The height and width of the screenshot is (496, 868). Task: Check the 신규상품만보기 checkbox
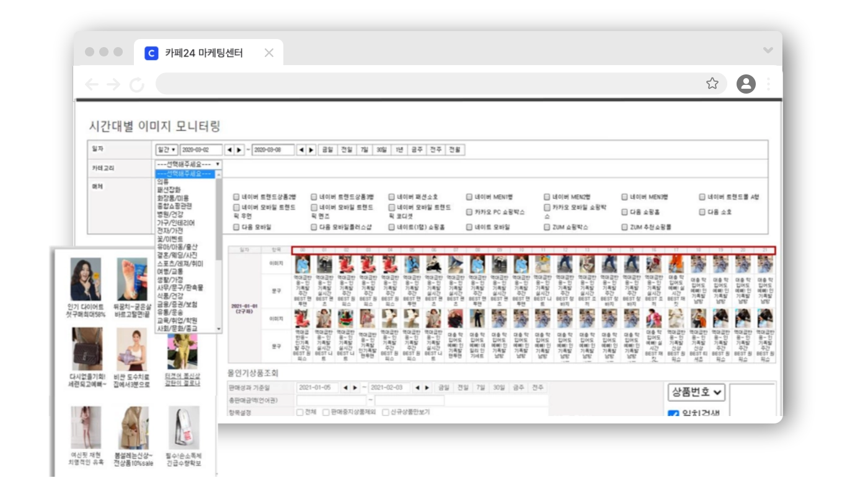pos(386,412)
